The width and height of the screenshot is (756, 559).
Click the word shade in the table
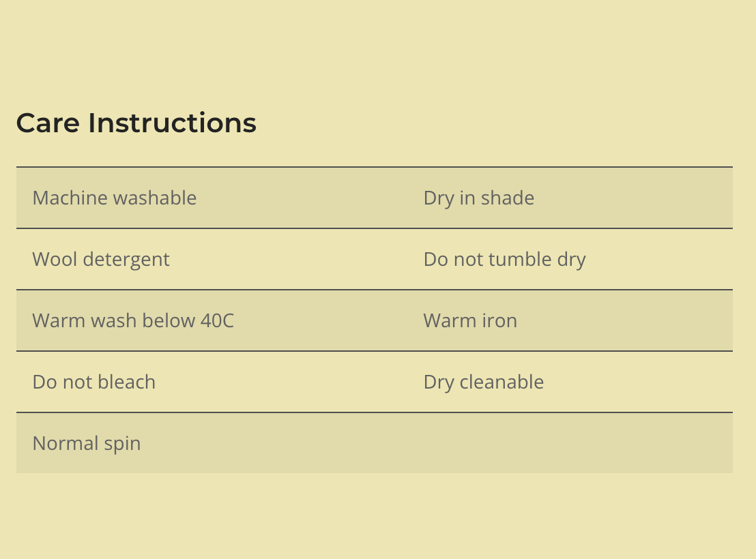pos(508,198)
